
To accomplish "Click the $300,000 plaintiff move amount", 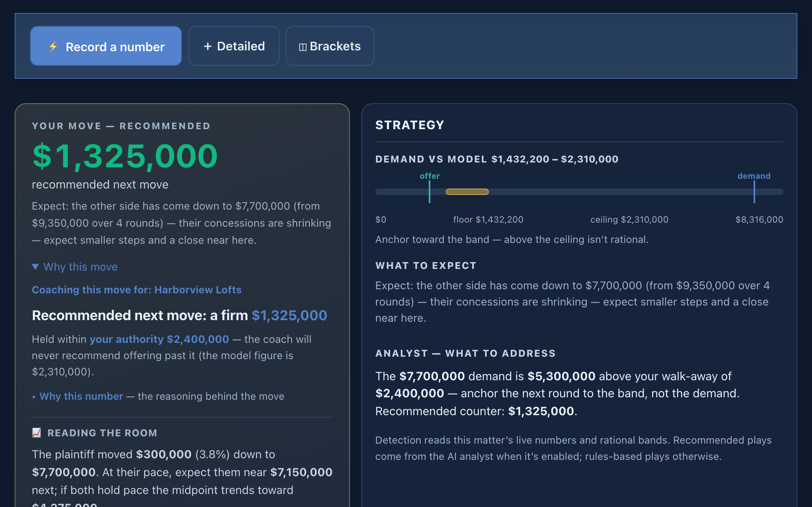I will 164,454.
